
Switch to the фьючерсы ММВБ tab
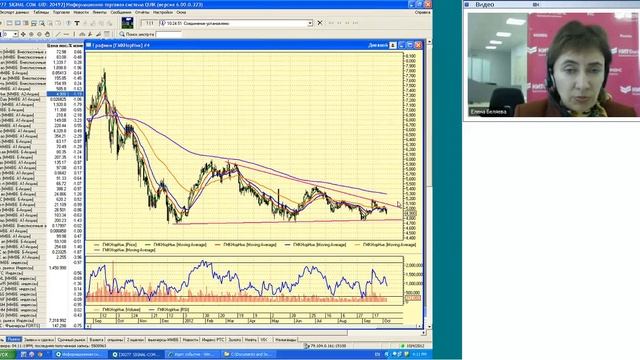(163, 339)
